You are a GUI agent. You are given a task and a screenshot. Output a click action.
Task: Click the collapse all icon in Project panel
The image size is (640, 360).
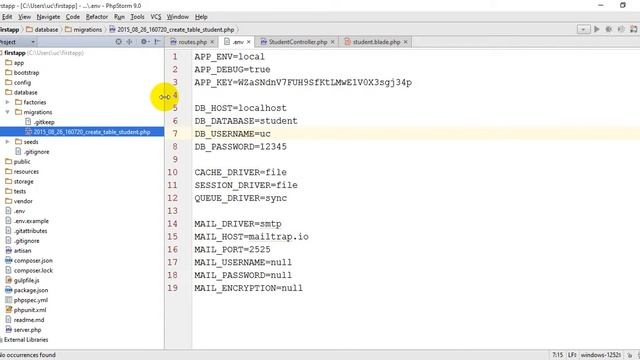click(130, 42)
